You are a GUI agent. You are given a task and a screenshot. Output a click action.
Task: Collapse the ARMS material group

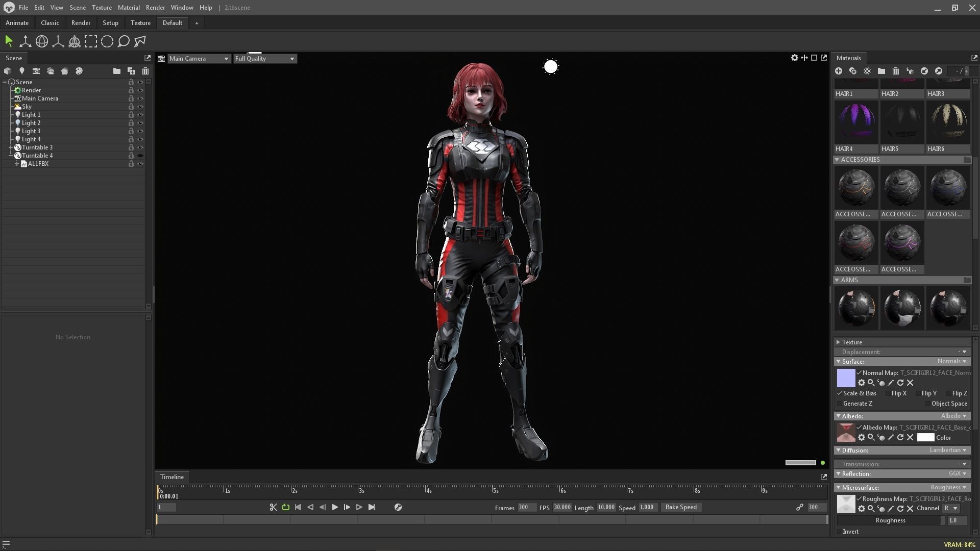[x=837, y=280]
